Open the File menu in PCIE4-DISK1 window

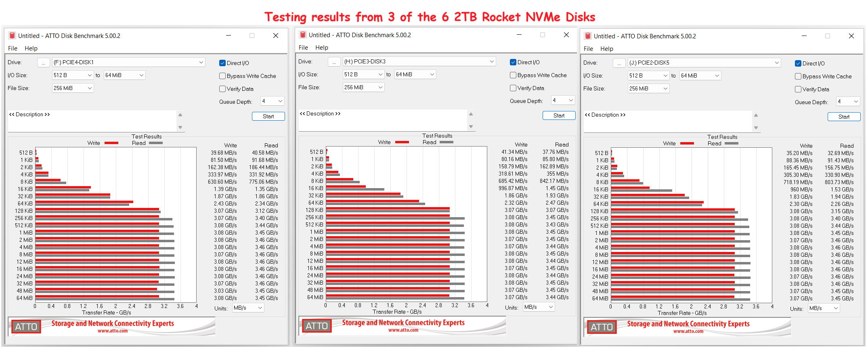13,48
